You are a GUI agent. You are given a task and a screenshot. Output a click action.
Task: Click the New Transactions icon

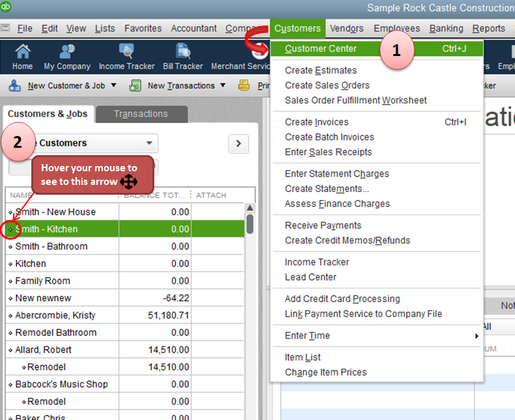[x=135, y=86]
